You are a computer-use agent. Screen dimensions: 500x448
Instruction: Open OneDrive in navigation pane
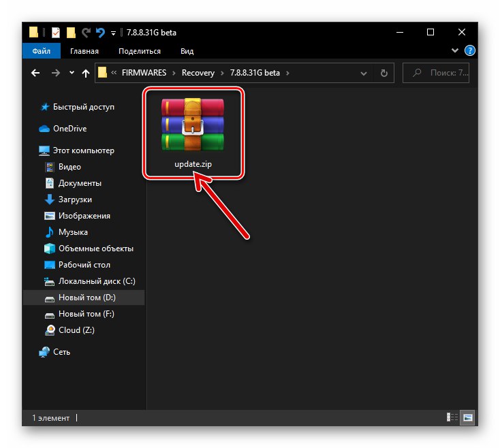70,129
